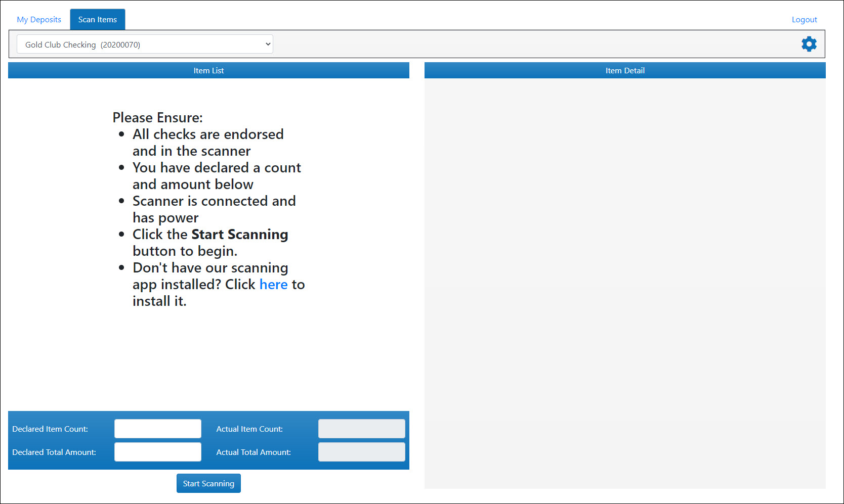This screenshot has height=504, width=844.
Task: Click the account selector's chevron arrow
Action: (268, 44)
